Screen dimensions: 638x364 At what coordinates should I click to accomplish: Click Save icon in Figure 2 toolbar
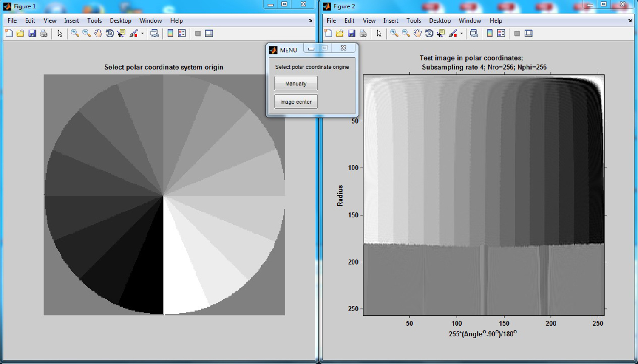[x=352, y=34]
